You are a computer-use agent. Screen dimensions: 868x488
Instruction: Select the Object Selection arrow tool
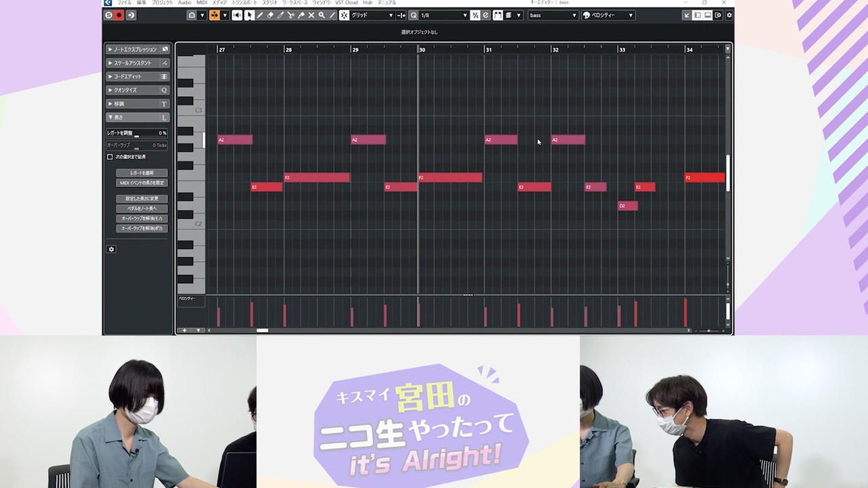(250, 15)
